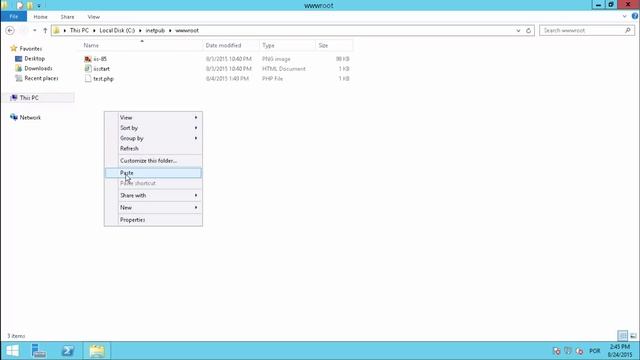Select wwwroot in the address breadcrumb
640x360 pixels.
pos(187,31)
